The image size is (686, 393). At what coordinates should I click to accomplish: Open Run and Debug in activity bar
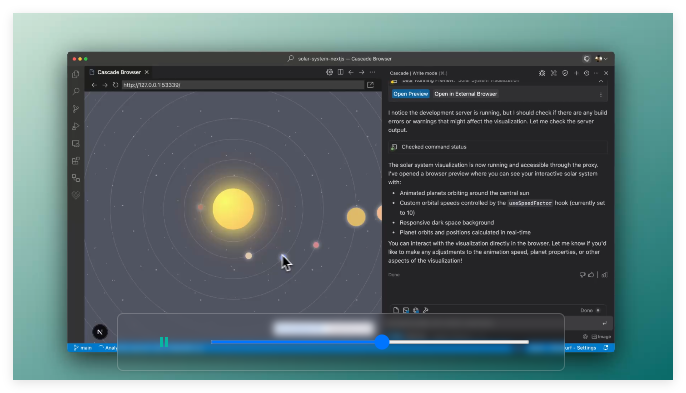coord(76,126)
